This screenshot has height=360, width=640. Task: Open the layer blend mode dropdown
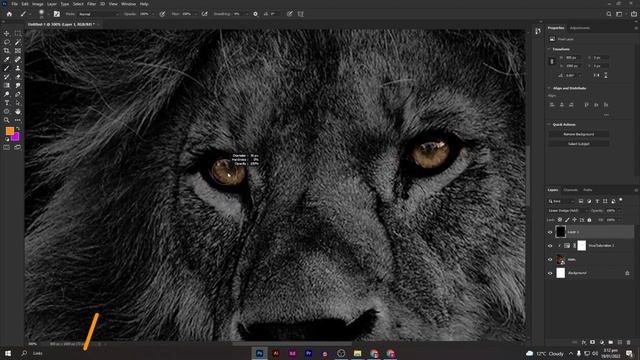[568, 211]
